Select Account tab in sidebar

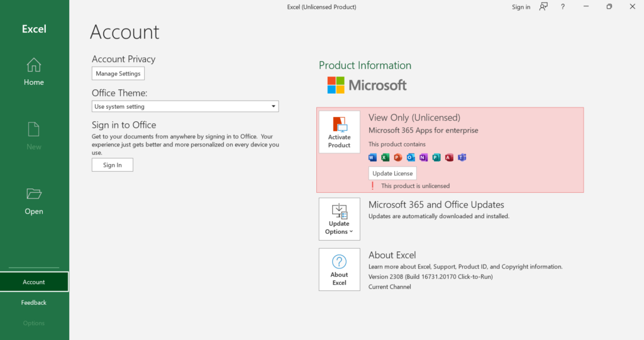34,282
